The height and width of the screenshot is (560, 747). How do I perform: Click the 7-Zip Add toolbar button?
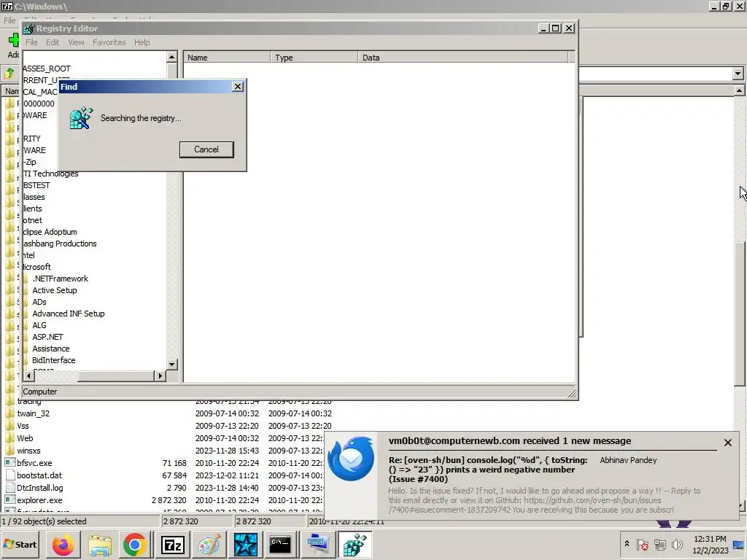pyautogui.click(x=13, y=46)
